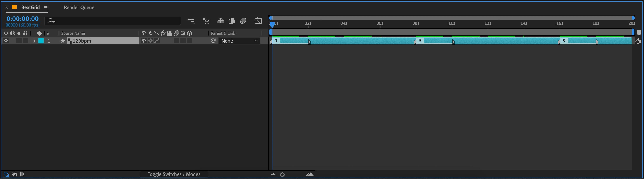Click the Motion Blur column header
This screenshot has width=644, height=179.
(176, 33)
